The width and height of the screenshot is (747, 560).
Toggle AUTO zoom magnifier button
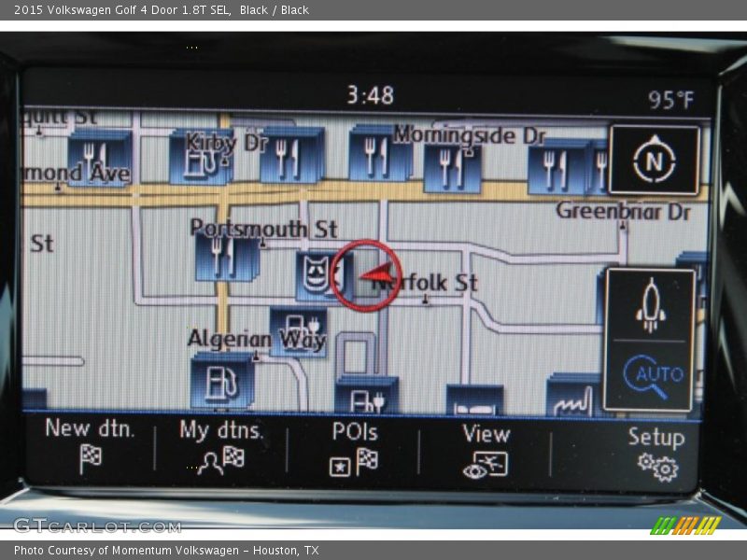[x=651, y=376]
